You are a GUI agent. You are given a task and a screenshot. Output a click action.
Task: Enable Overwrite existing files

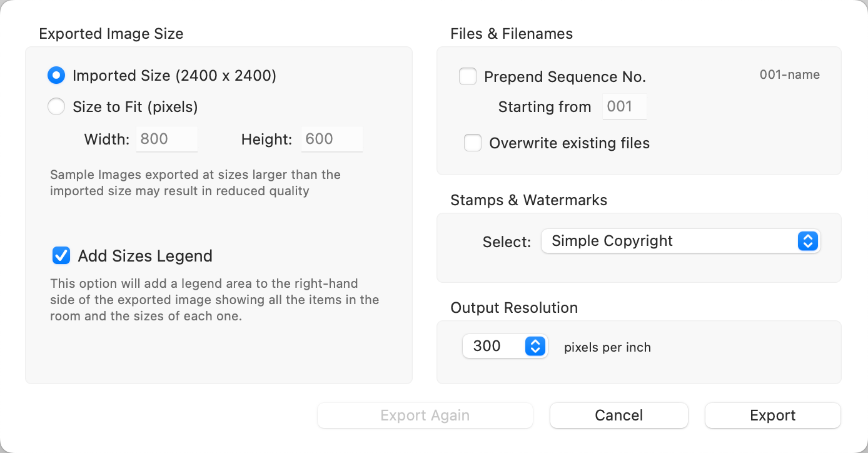pyautogui.click(x=473, y=143)
